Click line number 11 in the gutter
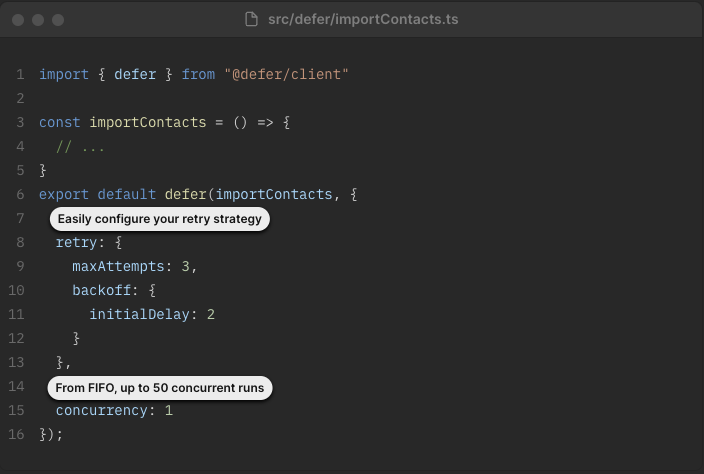Screen dimensions: 704x474 point(16,314)
